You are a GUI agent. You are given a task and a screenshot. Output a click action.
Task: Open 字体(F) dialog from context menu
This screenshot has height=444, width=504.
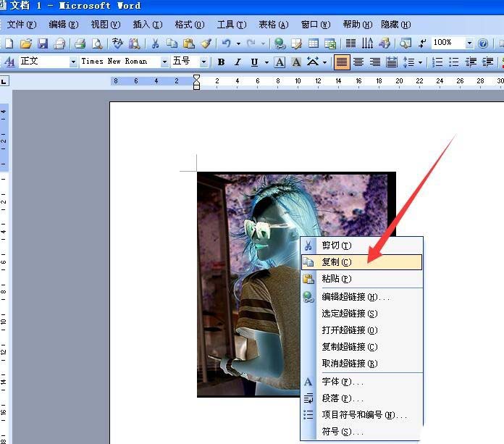click(x=361, y=382)
